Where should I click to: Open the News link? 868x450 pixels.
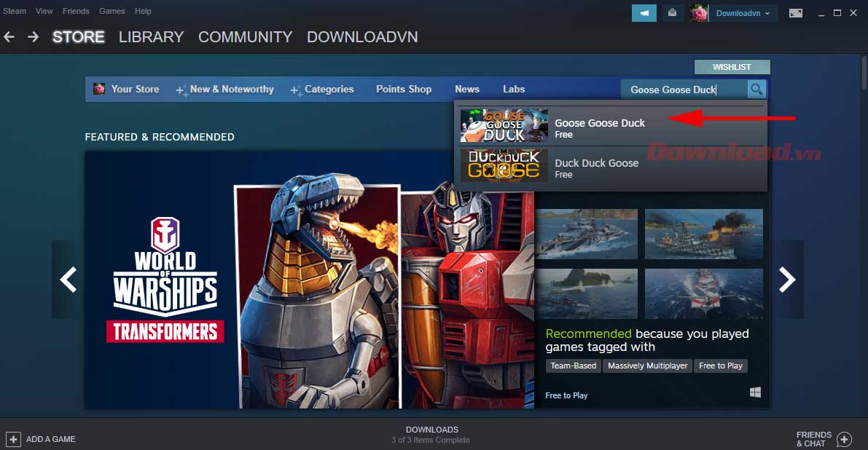click(x=467, y=89)
